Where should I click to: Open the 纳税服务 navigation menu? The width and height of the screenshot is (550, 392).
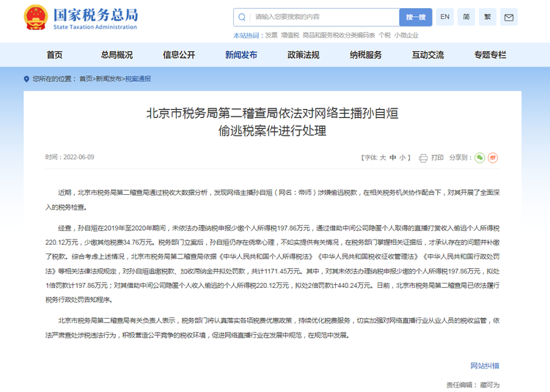[365, 55]
